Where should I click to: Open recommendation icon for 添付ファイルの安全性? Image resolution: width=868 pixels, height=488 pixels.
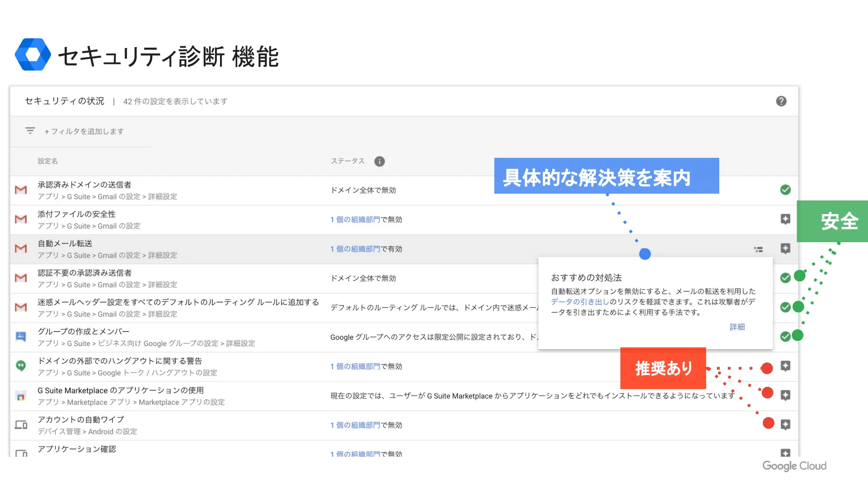pyautogui.click(x=785, y=220)
